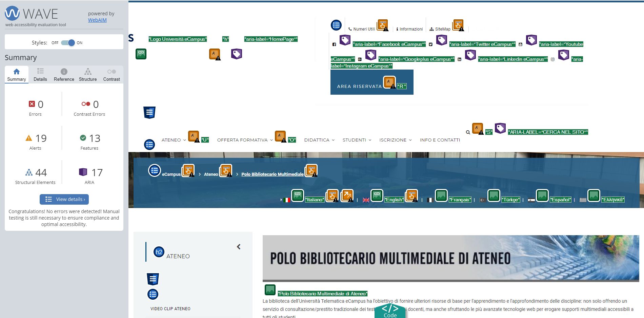Expand the DIDATTICA menu
The image size is (644, 318).
[319, 140]
